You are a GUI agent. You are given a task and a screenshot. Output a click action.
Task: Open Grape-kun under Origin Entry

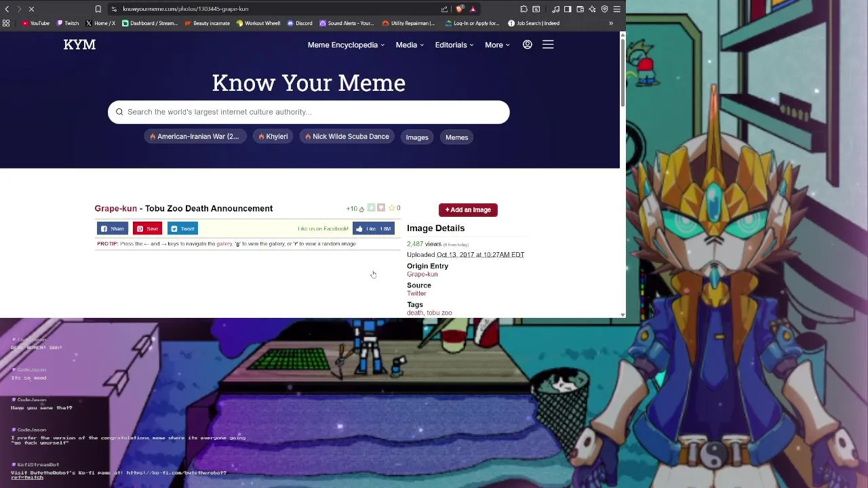pos(422,274)
